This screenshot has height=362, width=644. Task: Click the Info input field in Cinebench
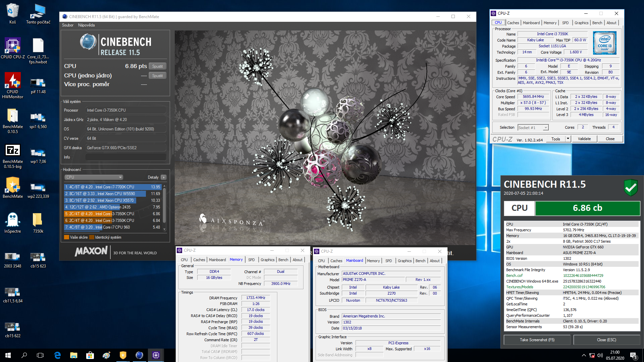click(x=126, y=157)
